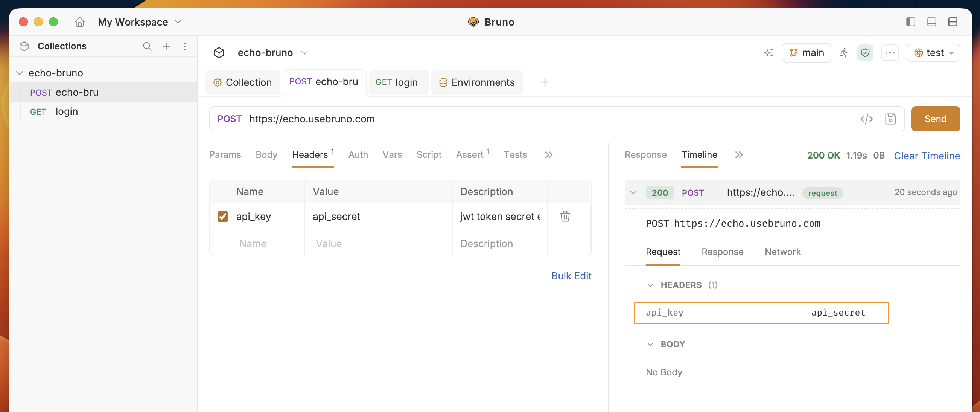Open the GET login request in sidebar
This screenshot has height=412, width=980.
[103, 111]
